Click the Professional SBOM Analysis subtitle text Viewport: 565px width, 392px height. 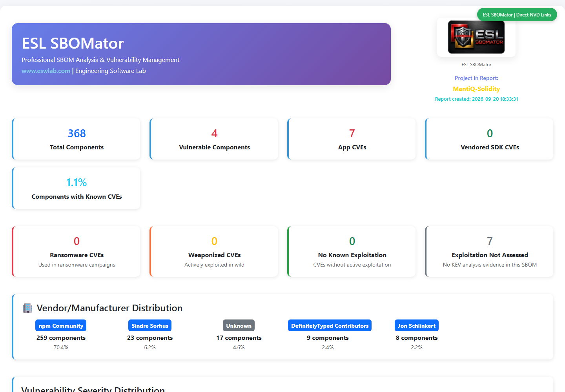point(100,60)
